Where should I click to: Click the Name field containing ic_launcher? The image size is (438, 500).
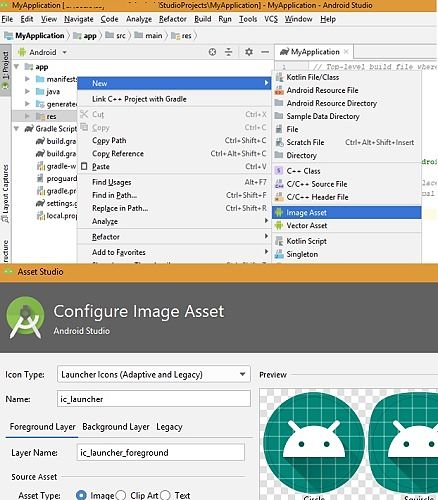(154, 399)
